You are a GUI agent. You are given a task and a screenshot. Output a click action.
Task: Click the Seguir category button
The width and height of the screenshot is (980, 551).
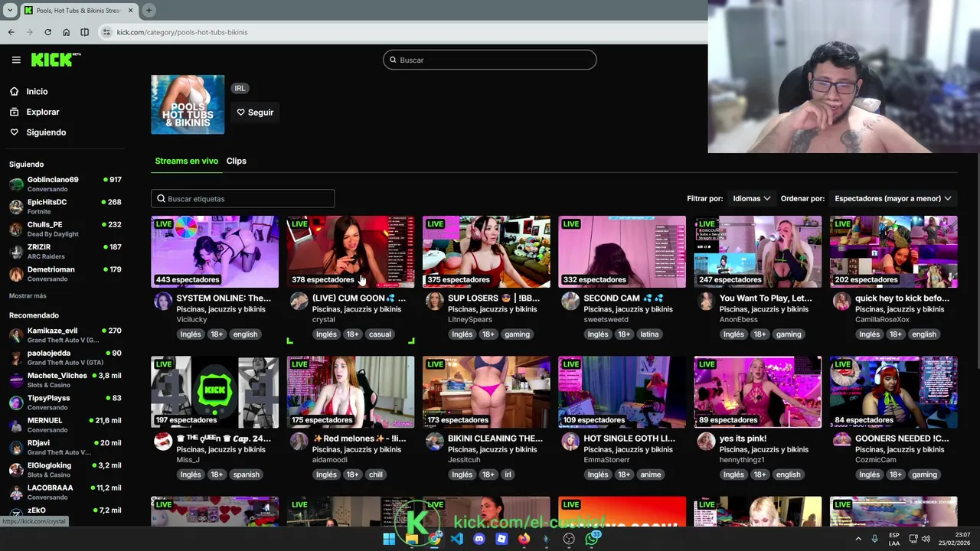(255, 112)
